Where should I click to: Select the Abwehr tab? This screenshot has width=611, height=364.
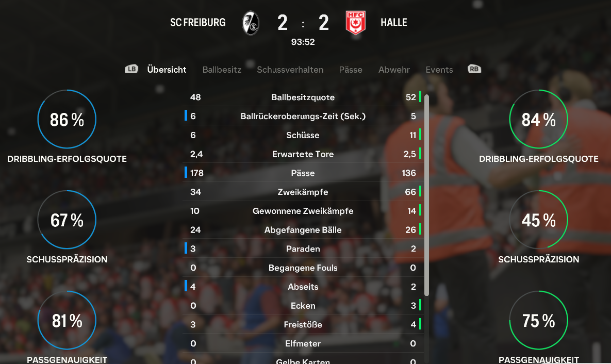pyautogui.click(x=394, y=70)
